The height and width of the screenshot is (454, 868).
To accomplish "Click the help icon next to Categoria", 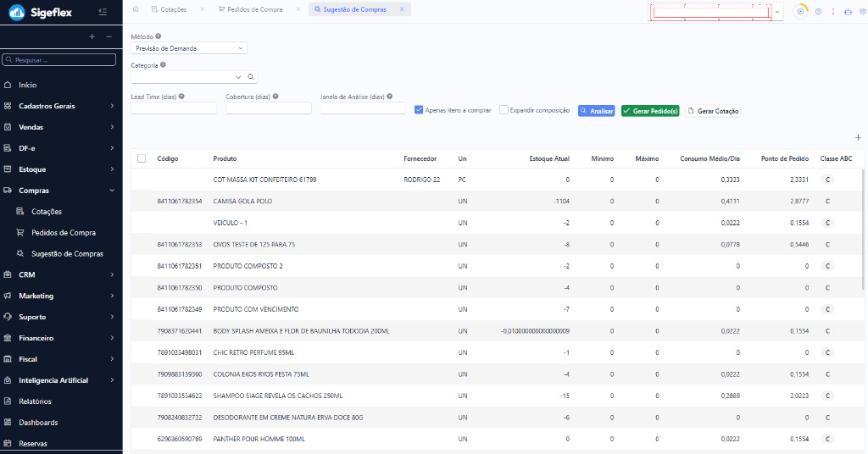I will tap(163, 64).
